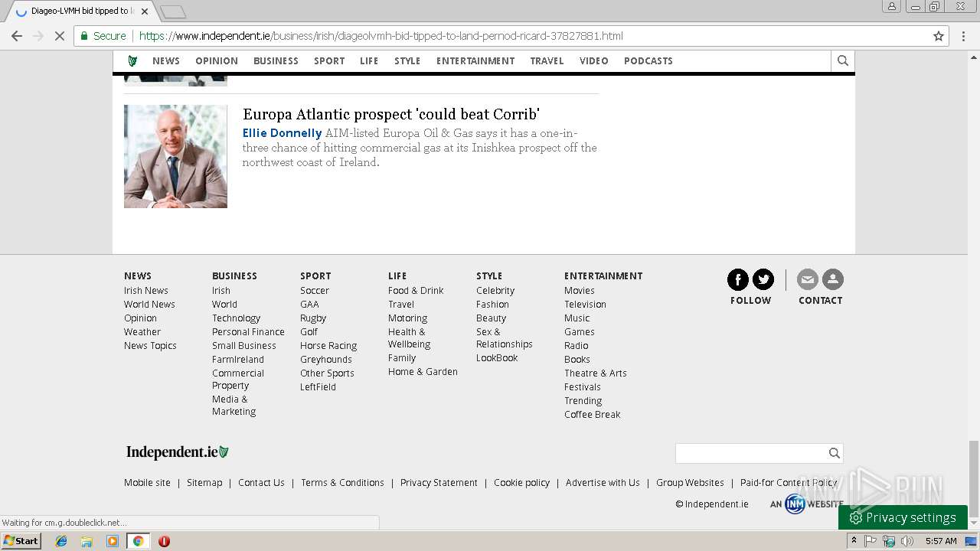980x551 pixels.
Task: Open OPINION in top navigation
Action: coord(217,61)
